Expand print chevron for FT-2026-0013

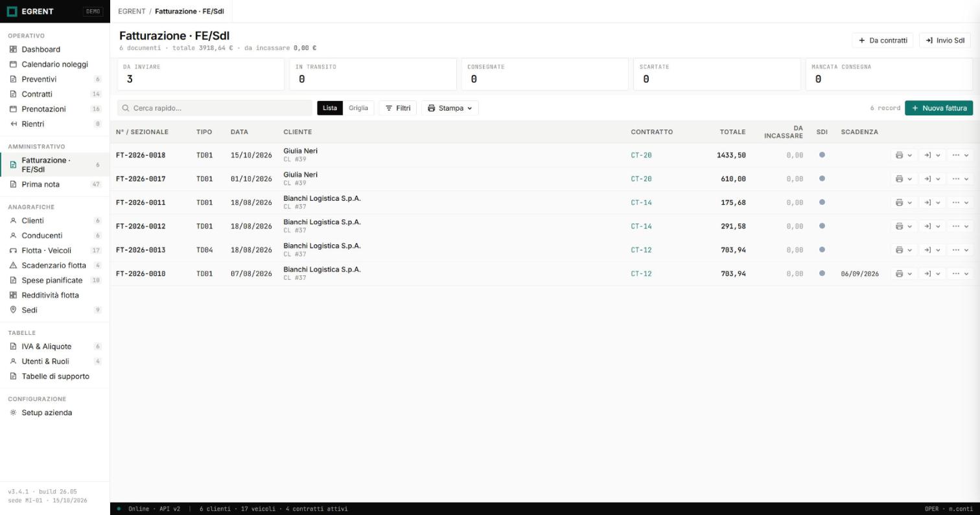(910, 250)
